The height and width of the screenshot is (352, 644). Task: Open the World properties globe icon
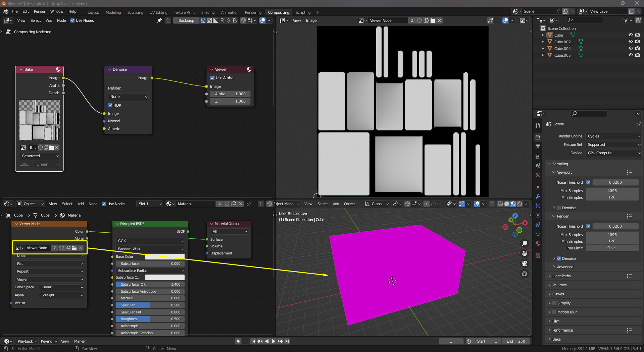(538, 175)
